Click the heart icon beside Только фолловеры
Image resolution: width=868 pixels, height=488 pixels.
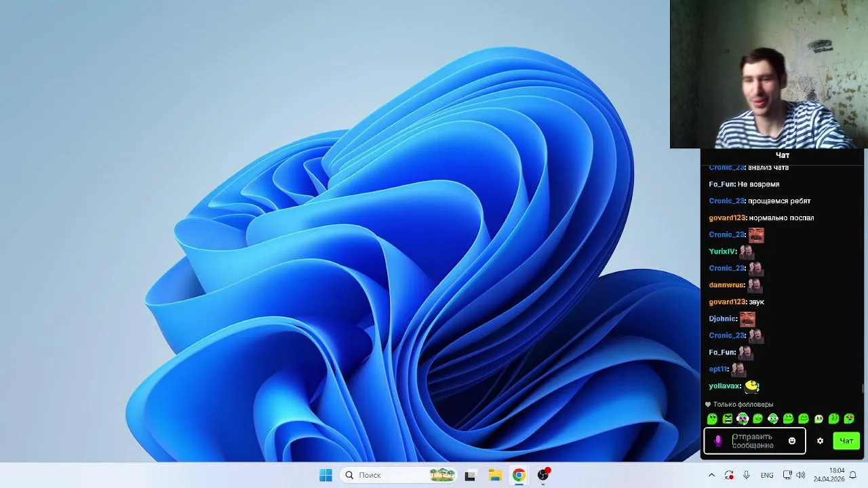(x=708, y=405)
